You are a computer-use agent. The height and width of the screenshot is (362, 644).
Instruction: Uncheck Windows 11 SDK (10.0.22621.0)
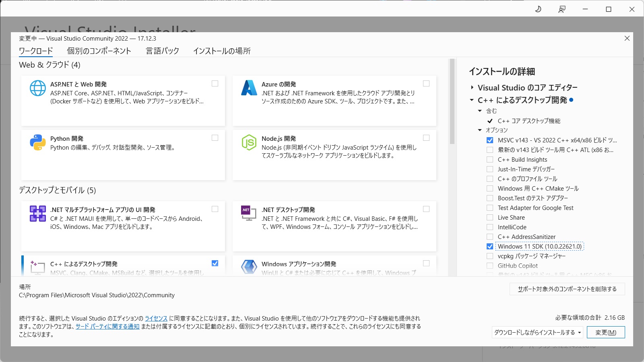tap(490, 247)
